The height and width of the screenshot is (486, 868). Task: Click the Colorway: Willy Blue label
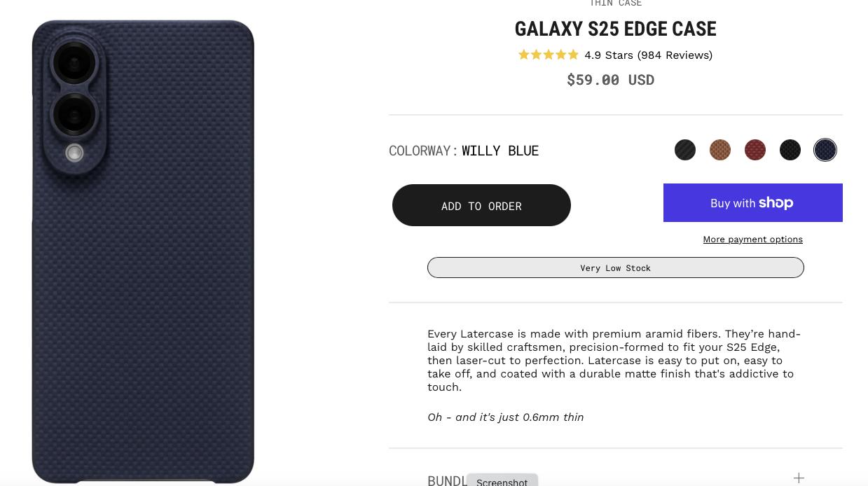point(464,151)
